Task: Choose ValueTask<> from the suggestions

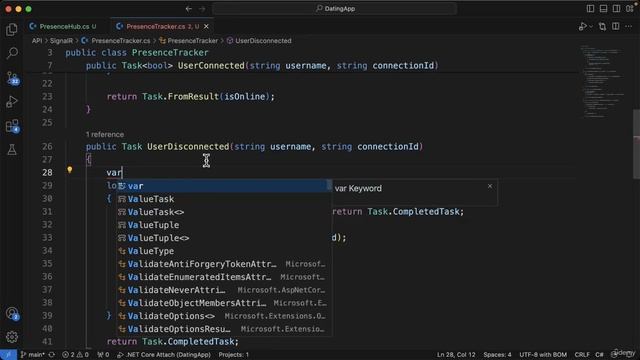Action: click(224, 212)
